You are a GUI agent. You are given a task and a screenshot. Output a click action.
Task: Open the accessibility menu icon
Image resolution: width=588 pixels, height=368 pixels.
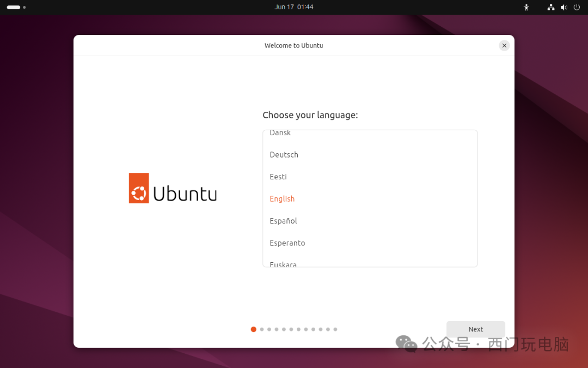click(526, 7)
